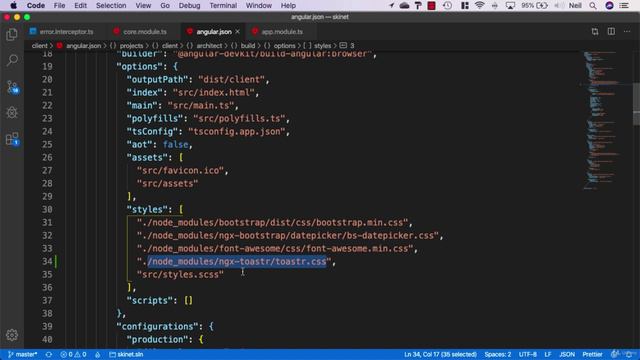
Task: Click the "production" key on line 40
Action: (x=157, y=339)
